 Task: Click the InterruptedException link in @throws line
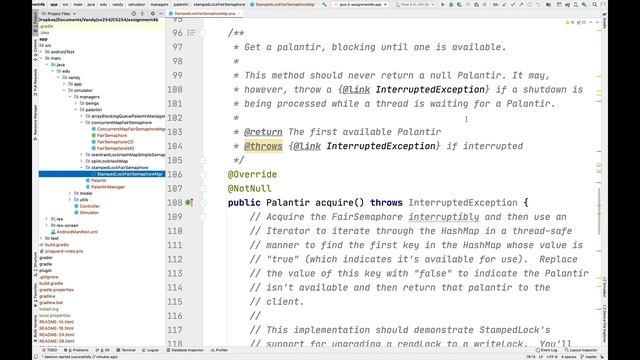tap(381, 146)
